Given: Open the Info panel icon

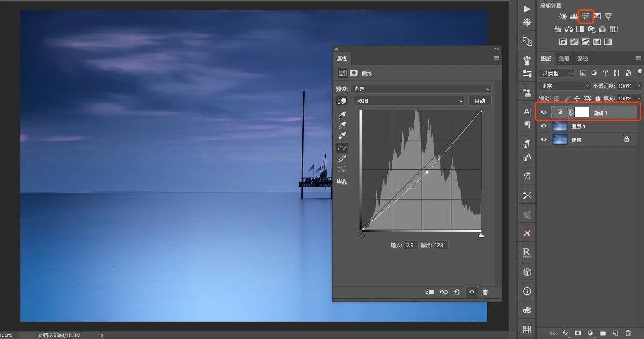Looking at the screenshot, I should pyautogui.click(x=527, y=292).
